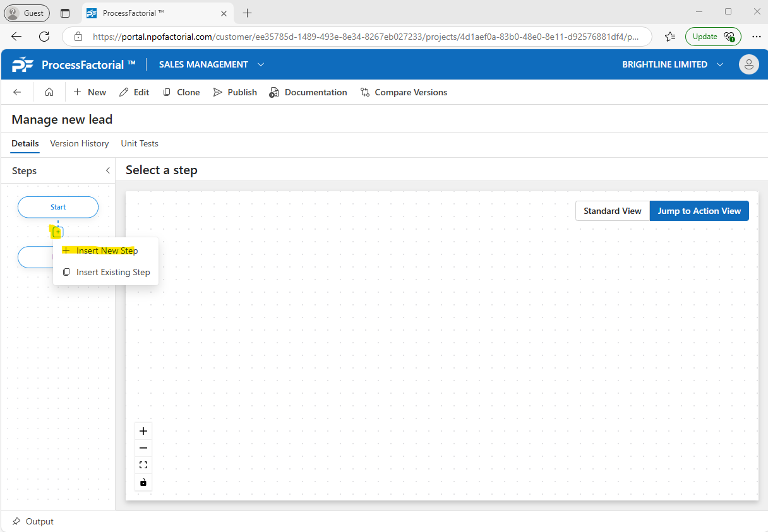Click the canvas zoom in plus icon

[143, 431]
